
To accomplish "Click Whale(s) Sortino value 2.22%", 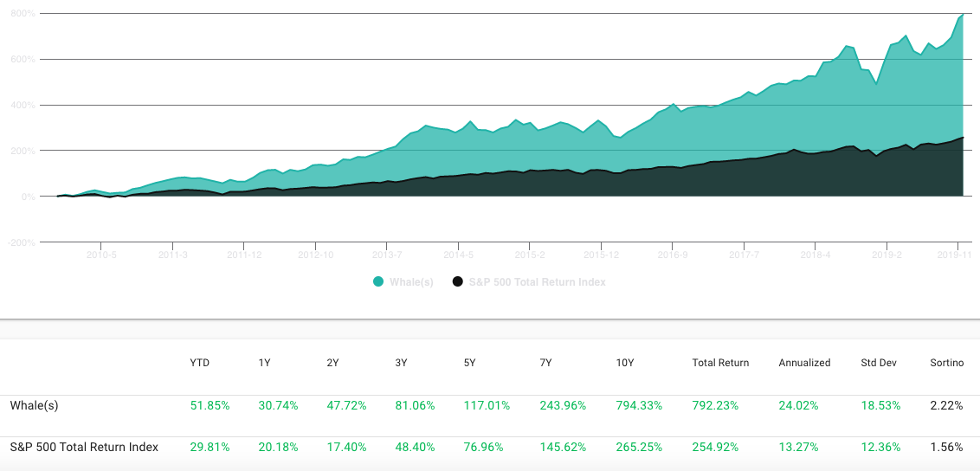I will [947, 405].
